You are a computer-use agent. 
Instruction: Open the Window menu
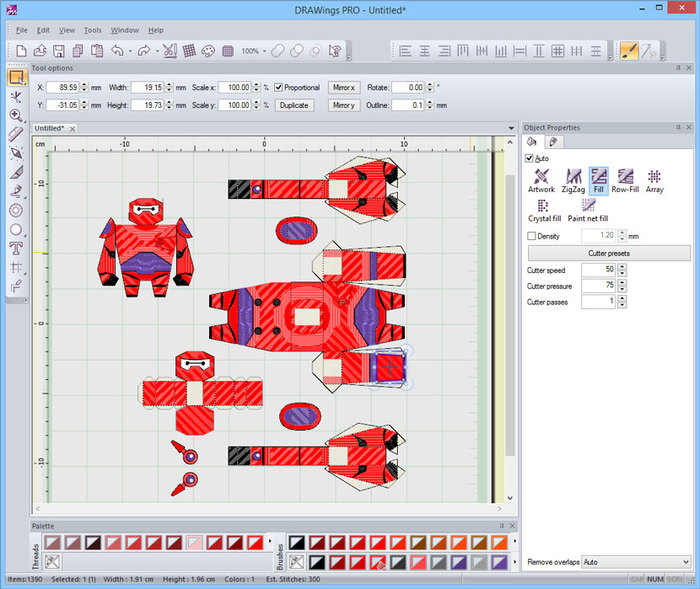(x=125, y=30)
